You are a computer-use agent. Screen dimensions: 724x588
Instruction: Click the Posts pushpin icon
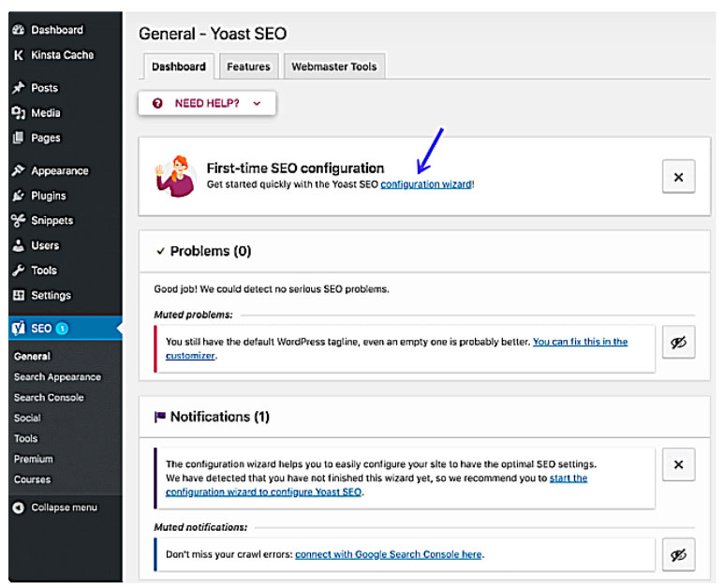[19, 88]
